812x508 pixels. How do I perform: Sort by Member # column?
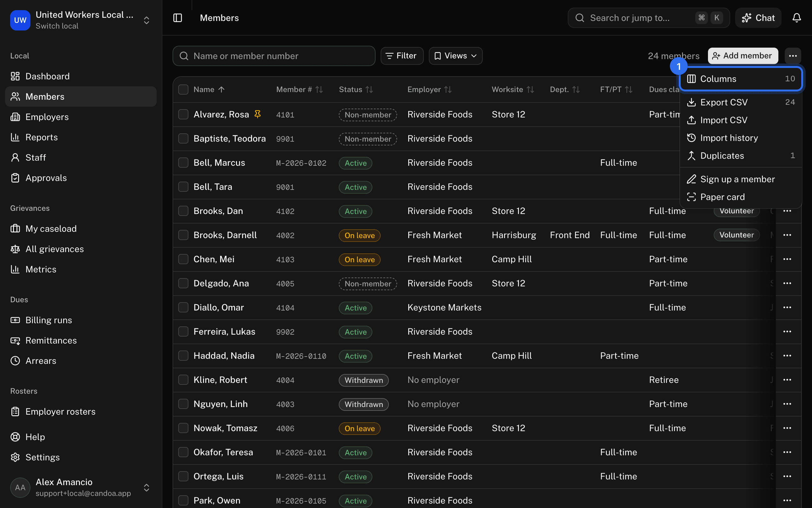tap(300, 89)
